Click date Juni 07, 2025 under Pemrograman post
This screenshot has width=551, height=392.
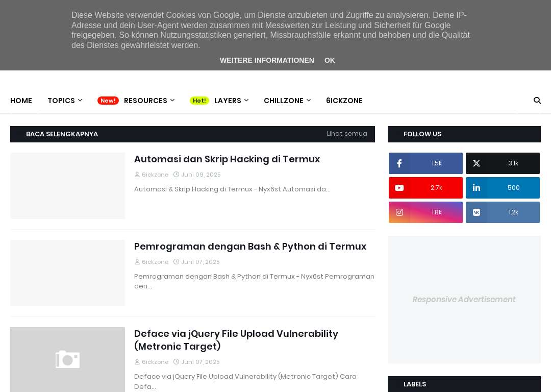pyautogui.click(x=201, y=262)
